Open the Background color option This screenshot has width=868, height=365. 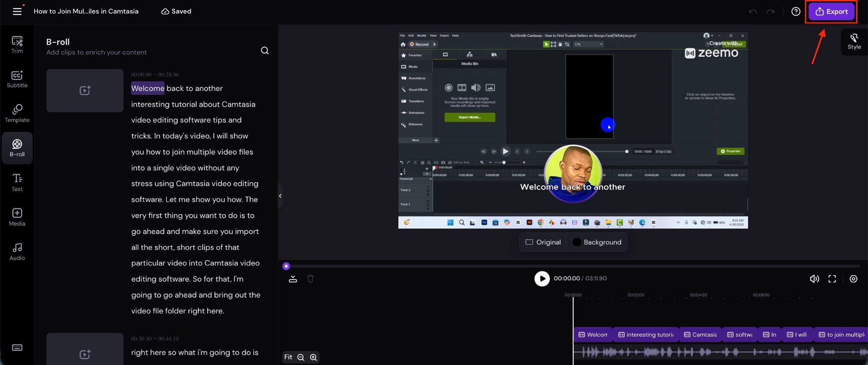[597, 242]
